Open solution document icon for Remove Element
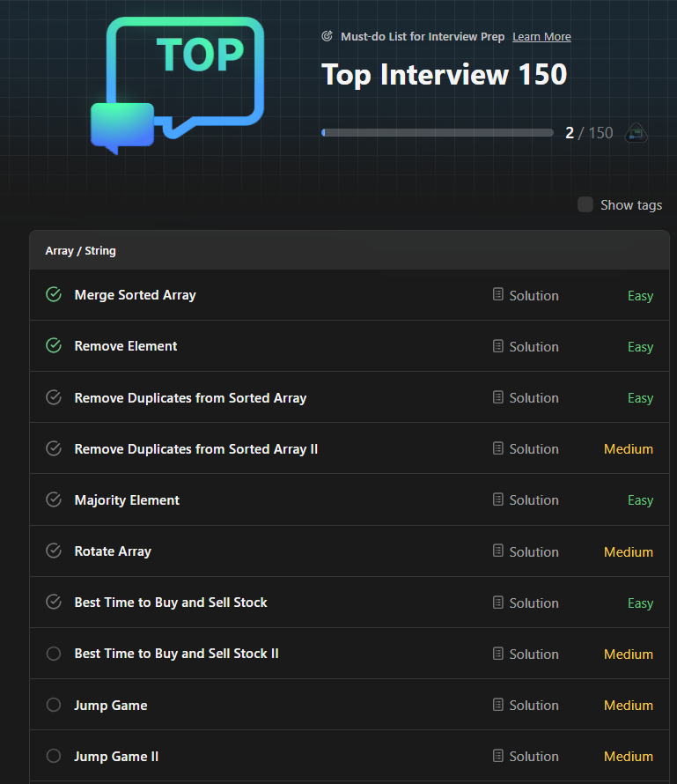The image size is (677, 784). click(497, 345)
